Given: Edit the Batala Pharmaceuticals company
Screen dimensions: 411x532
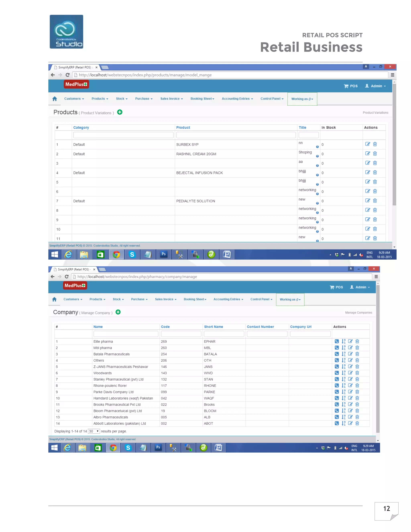Looking at the screenshot, I should pos(350,354).
